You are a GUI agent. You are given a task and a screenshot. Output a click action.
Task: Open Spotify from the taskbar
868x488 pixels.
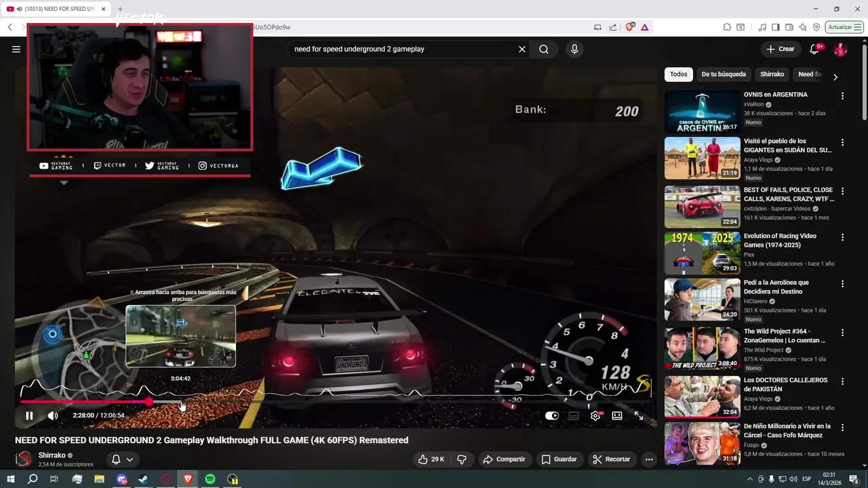tap(210, 479)
